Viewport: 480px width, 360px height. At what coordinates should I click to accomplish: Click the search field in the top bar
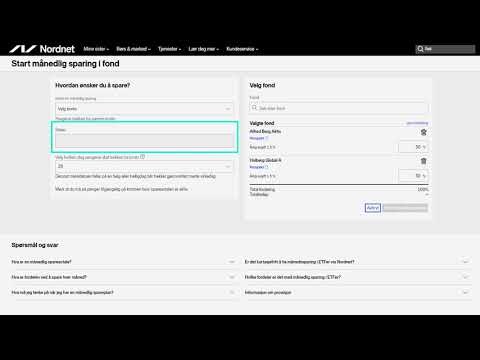[445, 49]
